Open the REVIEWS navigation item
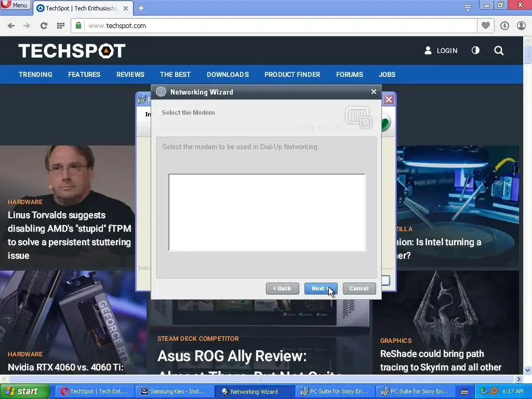This screenshot has height=399, width=532. pyautogui.click(x=130, y=75)
